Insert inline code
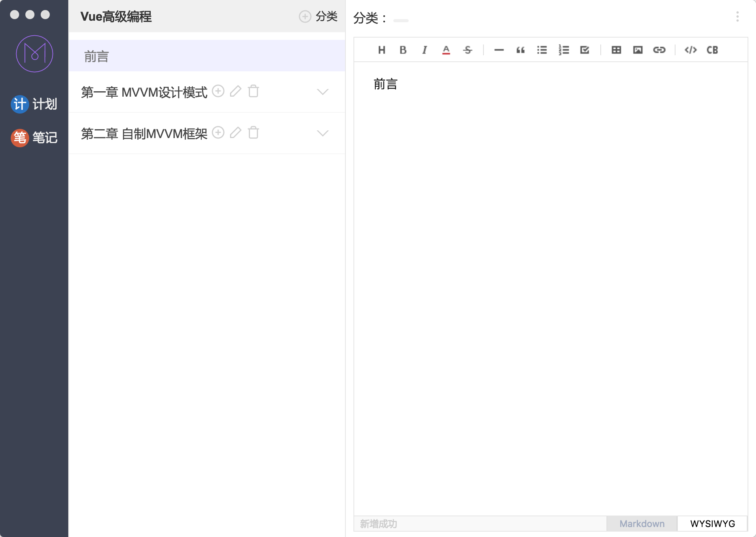 click(x=690, y=50)
